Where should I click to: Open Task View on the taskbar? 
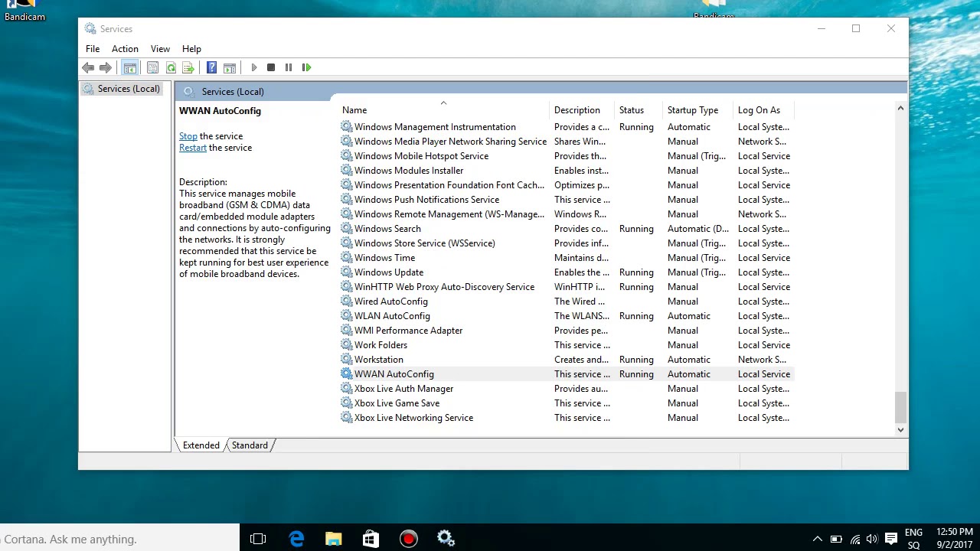(x=258, y=539)
